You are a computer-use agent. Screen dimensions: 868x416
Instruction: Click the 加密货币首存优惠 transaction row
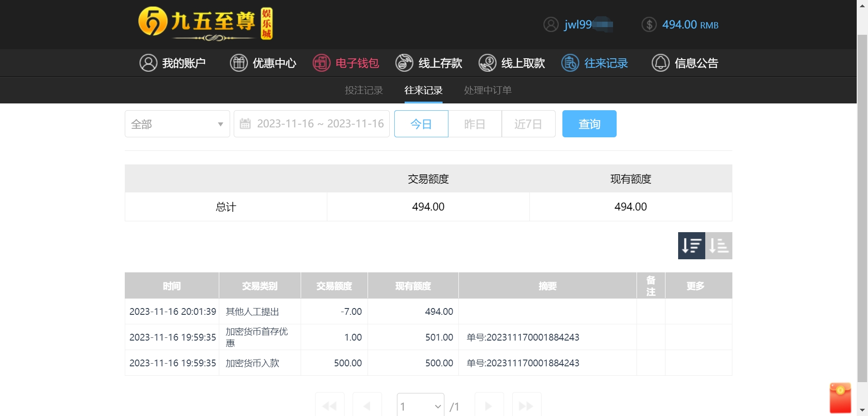pyautogui.click(x=428, y=337)
